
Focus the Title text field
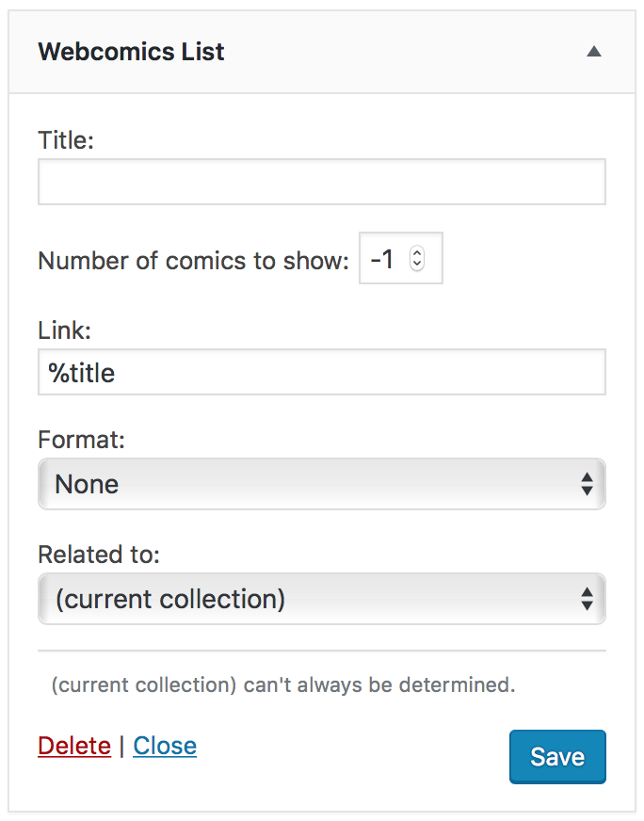point(321,182)
